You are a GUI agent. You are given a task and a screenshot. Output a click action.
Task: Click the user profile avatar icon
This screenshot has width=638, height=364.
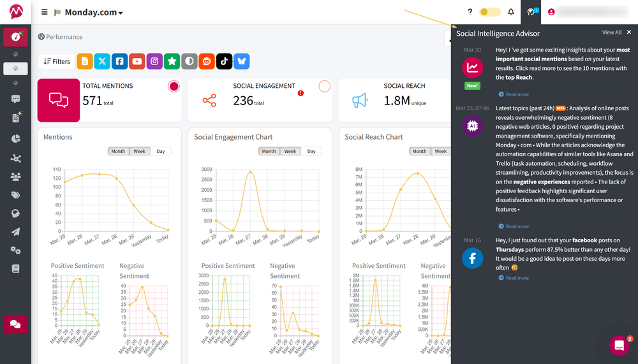(551, 12)
